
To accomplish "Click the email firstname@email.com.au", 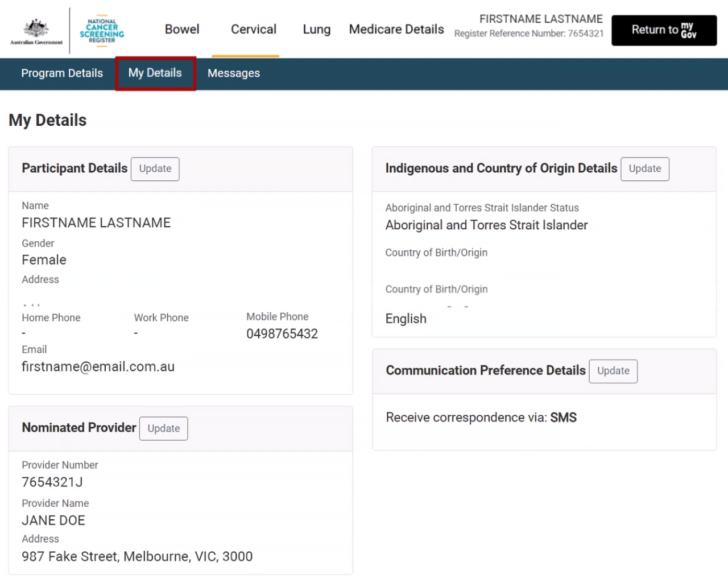I will pyautogui.click(x=98, y=367).
